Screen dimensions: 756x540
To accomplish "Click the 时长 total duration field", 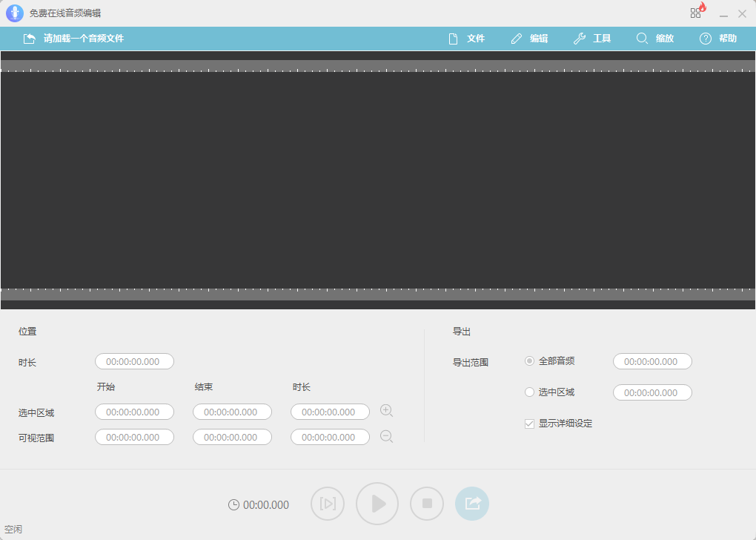I will point(134,362).
